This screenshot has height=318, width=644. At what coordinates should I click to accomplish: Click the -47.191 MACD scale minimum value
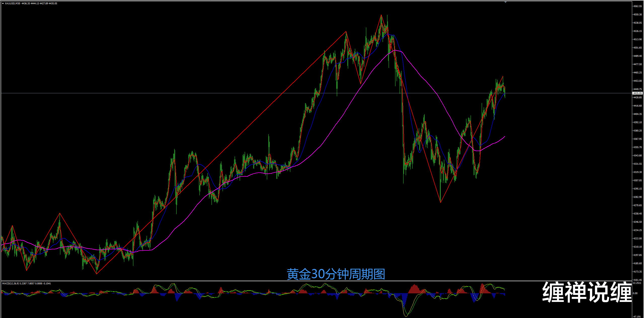pos(637,316)
